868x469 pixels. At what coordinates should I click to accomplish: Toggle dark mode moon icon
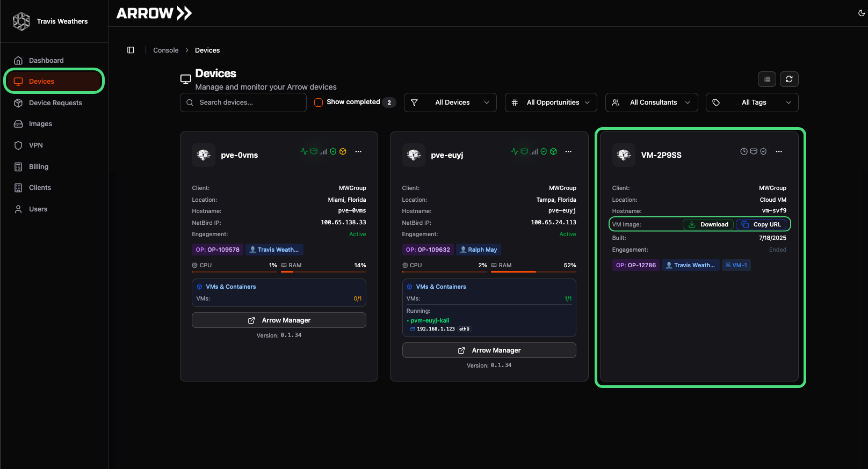862,13
